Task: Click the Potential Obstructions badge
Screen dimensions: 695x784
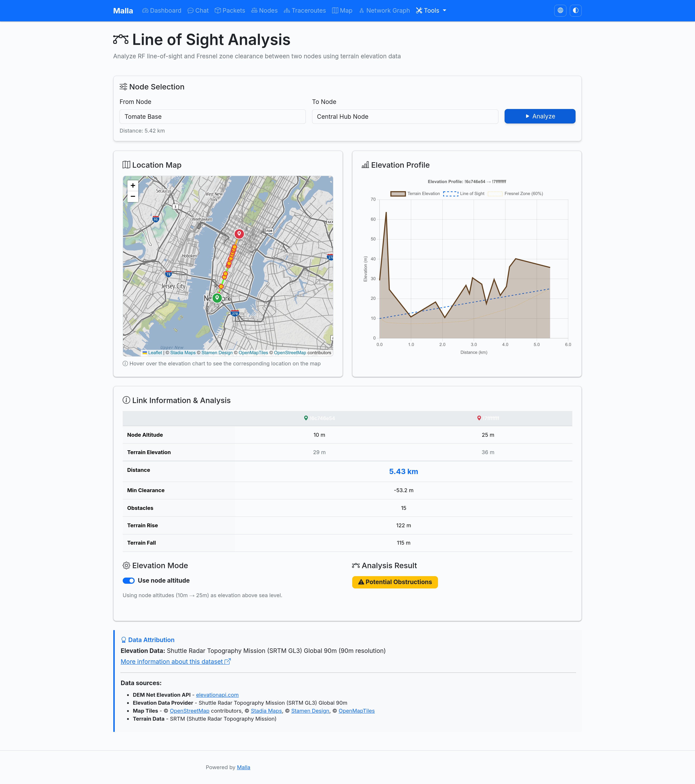Action: click(395, 582)
